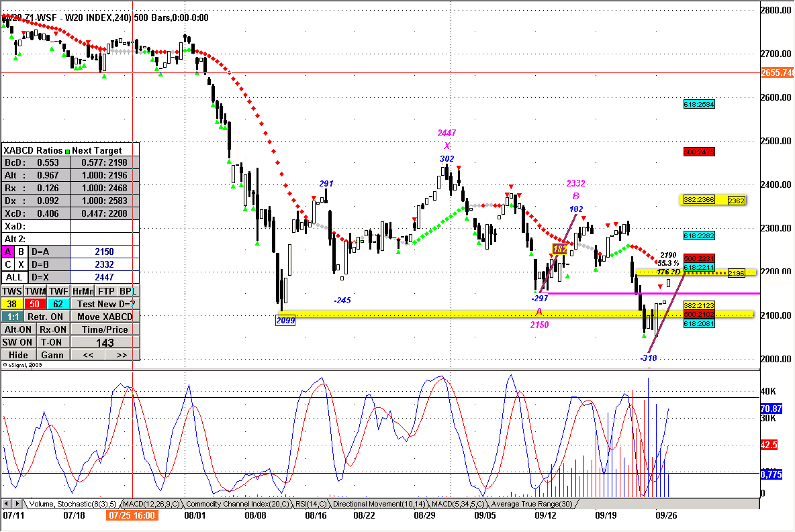Step forward with the >> arrow

[122, 355]
